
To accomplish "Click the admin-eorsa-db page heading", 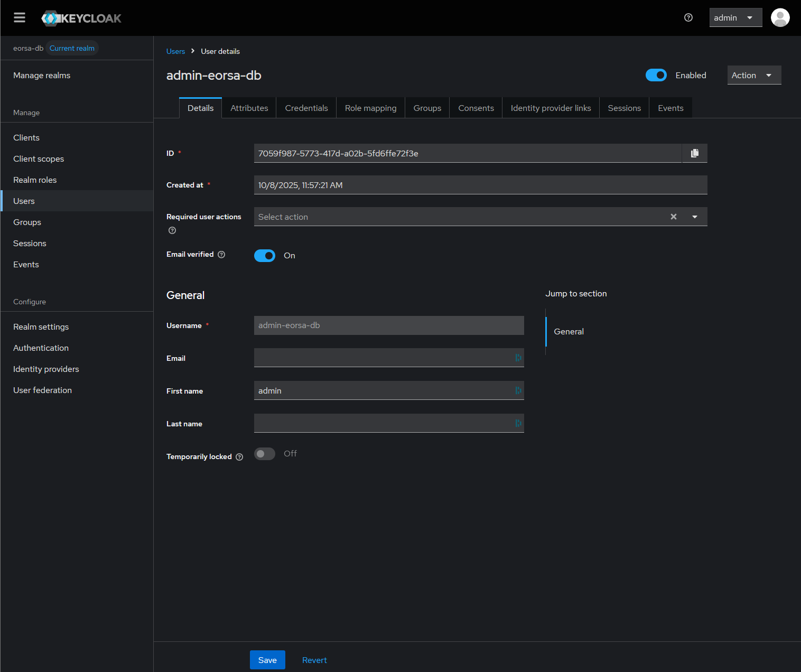I will pos(214,76).
